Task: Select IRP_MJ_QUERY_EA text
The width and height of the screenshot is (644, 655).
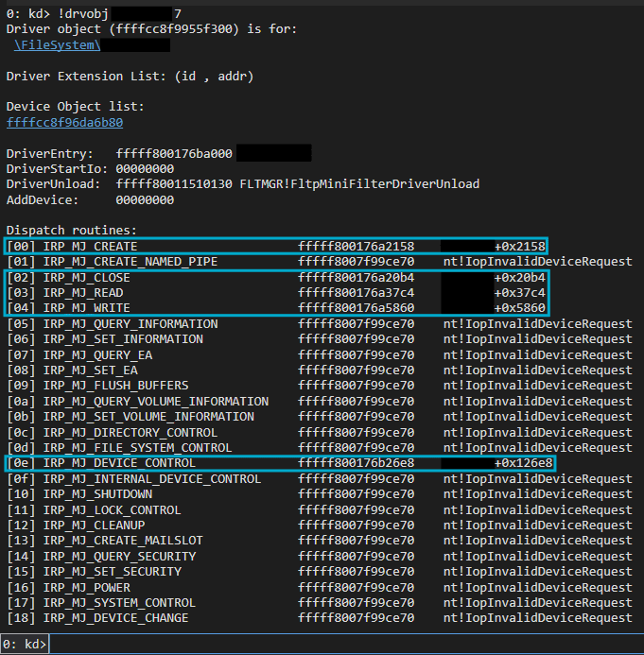Action: [97, 355]
